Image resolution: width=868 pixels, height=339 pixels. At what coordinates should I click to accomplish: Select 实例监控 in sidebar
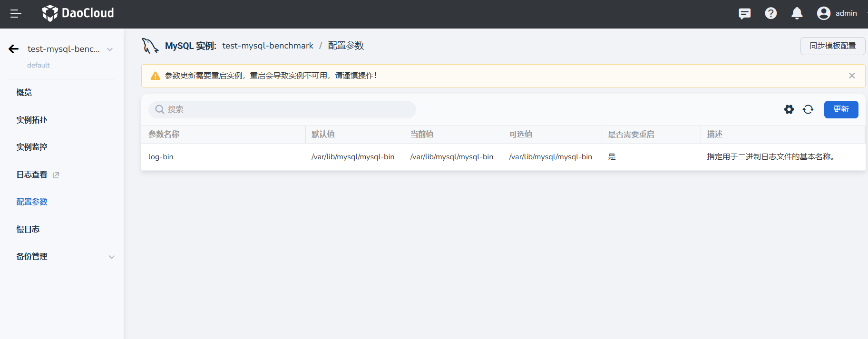point(32,147)
